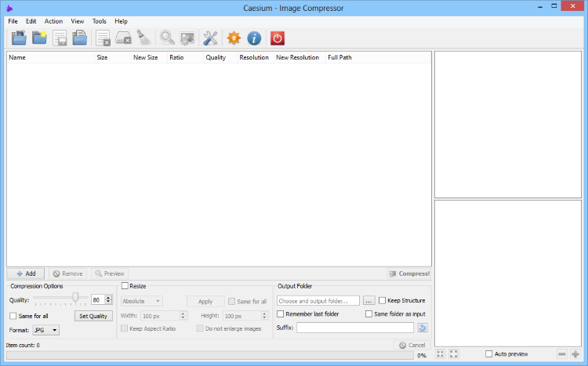This screenshot has width=588, height=366.
Task: Open the Help menu
Action: pos(121,21)
